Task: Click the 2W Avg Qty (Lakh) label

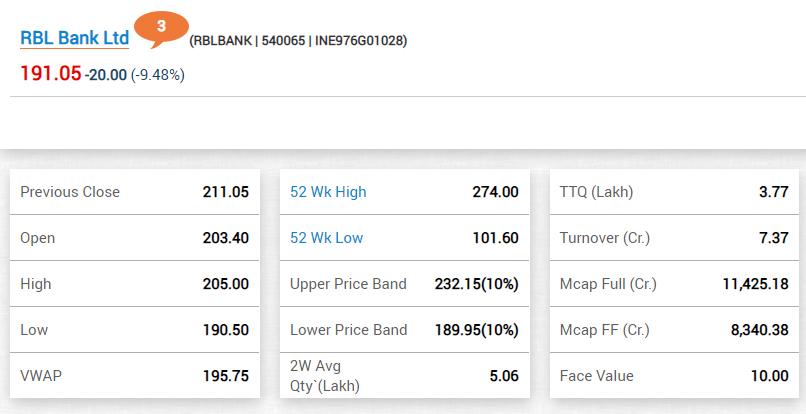Action: pos(324,376)
